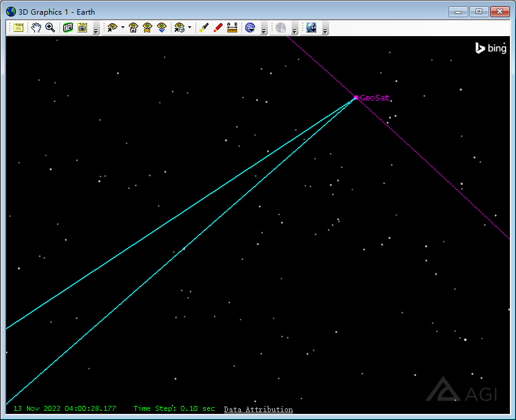The width and height of the screenshot is (516, 420).
Task: Select the grab globe hand tool
Action: tap(36, 28)
